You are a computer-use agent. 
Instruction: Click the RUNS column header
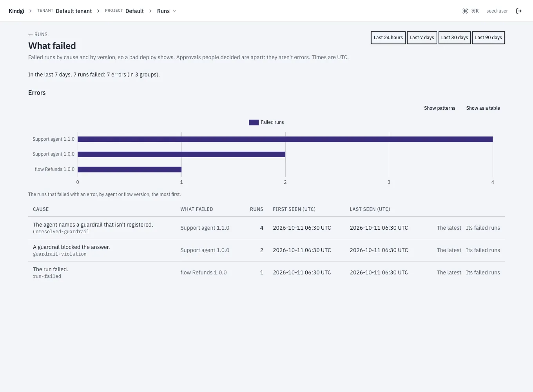click(256, 209)
